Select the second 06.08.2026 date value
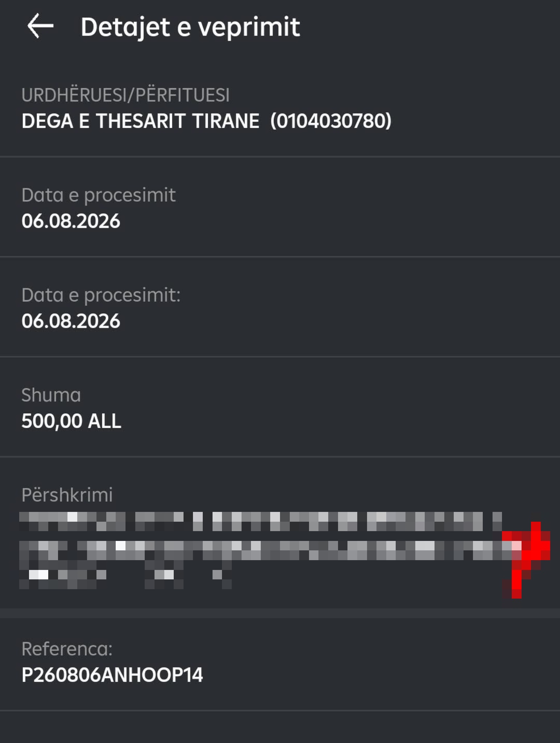Screen dimensions: 560x743 pyautogui.click(x=71, y=321)
